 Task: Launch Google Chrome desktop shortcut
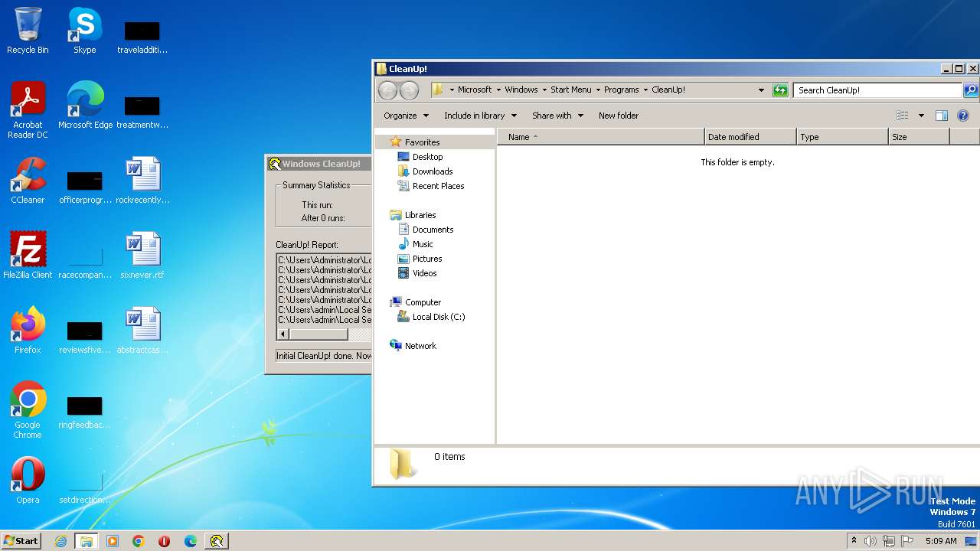point(28,410)
